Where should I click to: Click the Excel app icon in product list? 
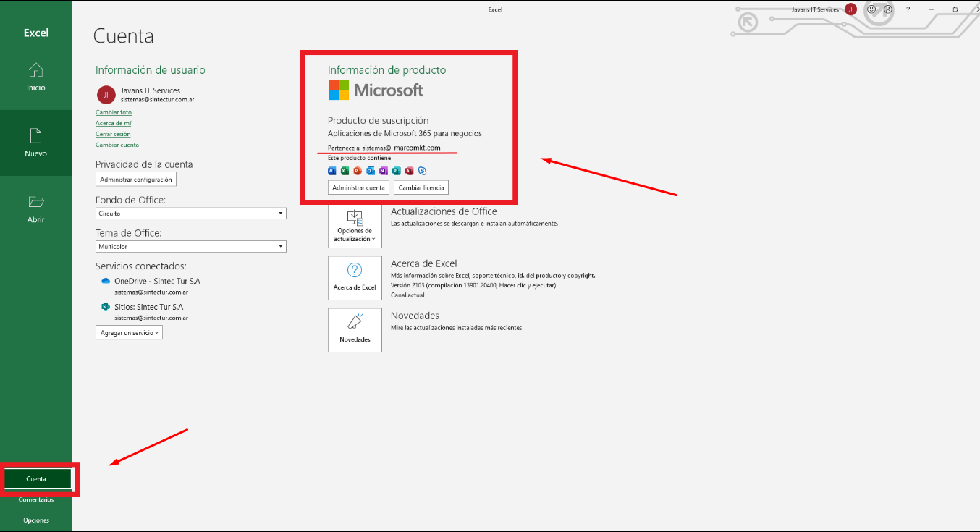345,171
